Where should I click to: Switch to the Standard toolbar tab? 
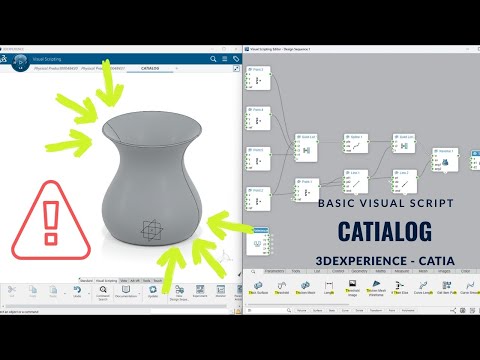click(86, 281)
